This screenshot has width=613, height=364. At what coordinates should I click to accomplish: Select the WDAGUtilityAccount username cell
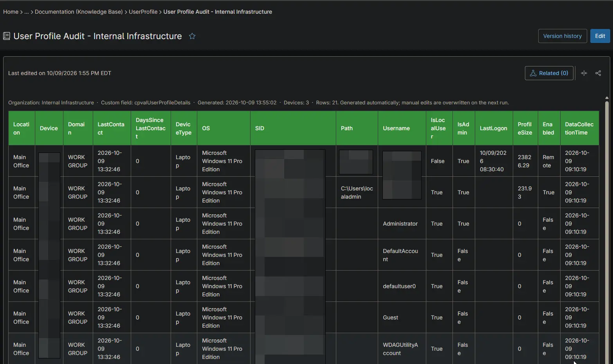tap(402, 349)
